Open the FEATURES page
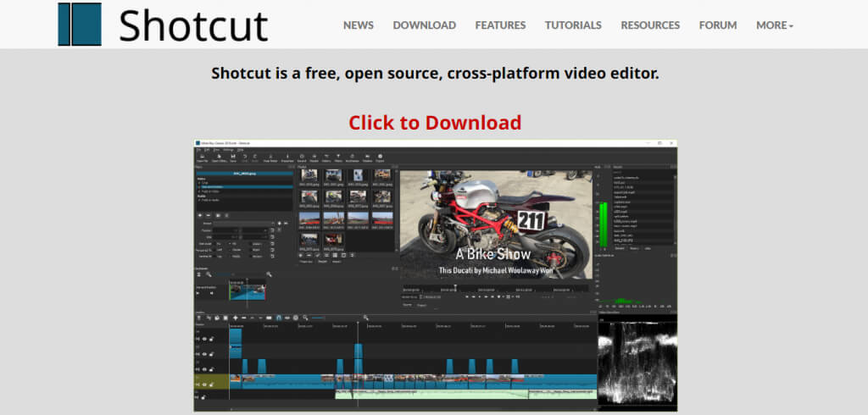Viewport: 868px width, 415px height. pyautogui.click(x=500, y=25)
